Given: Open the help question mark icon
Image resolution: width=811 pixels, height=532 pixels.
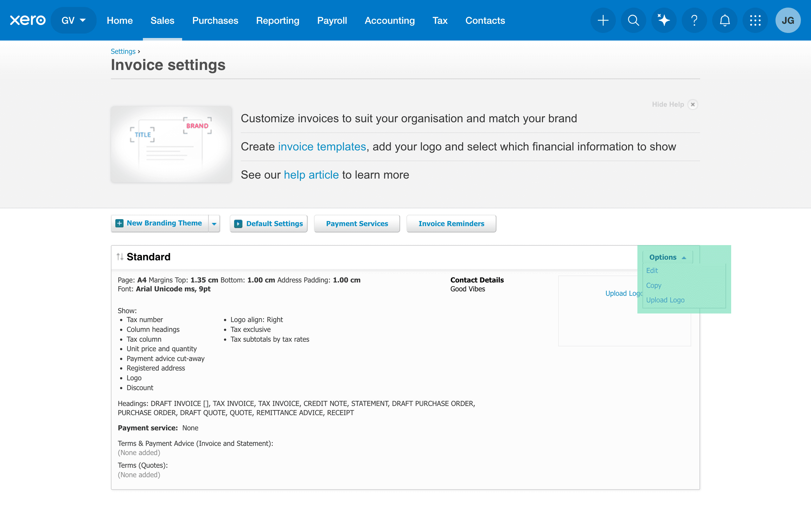Looking at the screenshot, I should click(x=694, y=21).
